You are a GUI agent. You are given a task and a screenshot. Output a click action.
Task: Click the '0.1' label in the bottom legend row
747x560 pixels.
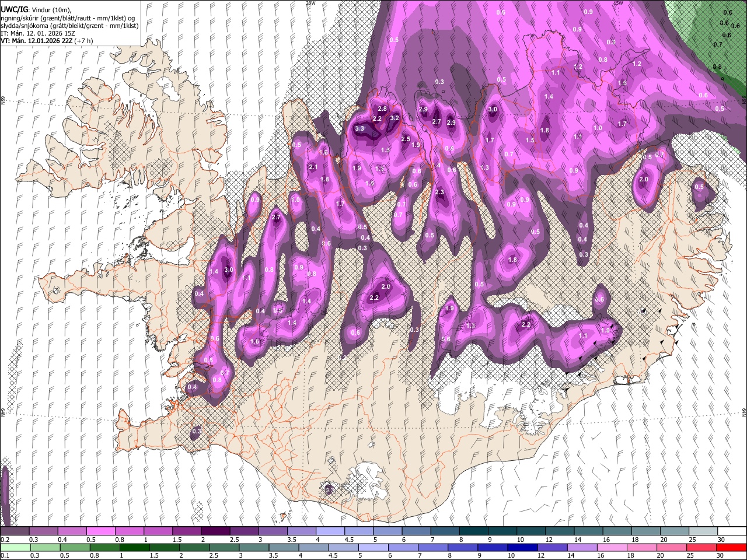tap(5, 555)
